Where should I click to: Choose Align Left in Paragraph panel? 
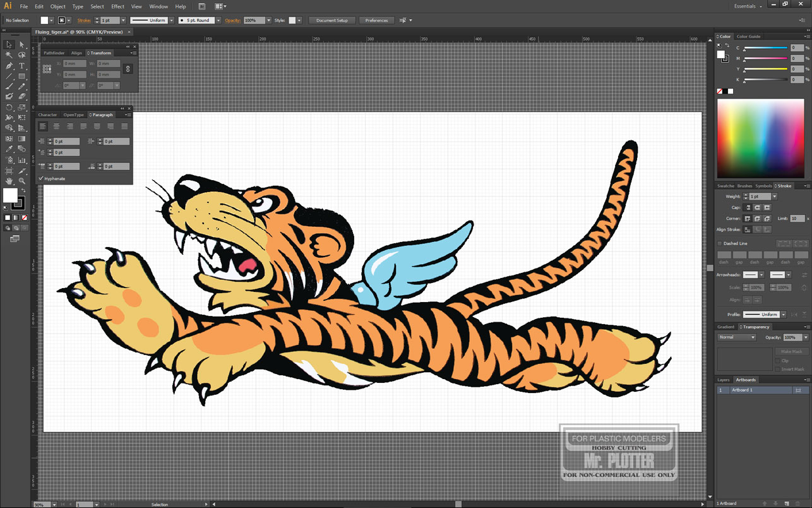(43, 126)
